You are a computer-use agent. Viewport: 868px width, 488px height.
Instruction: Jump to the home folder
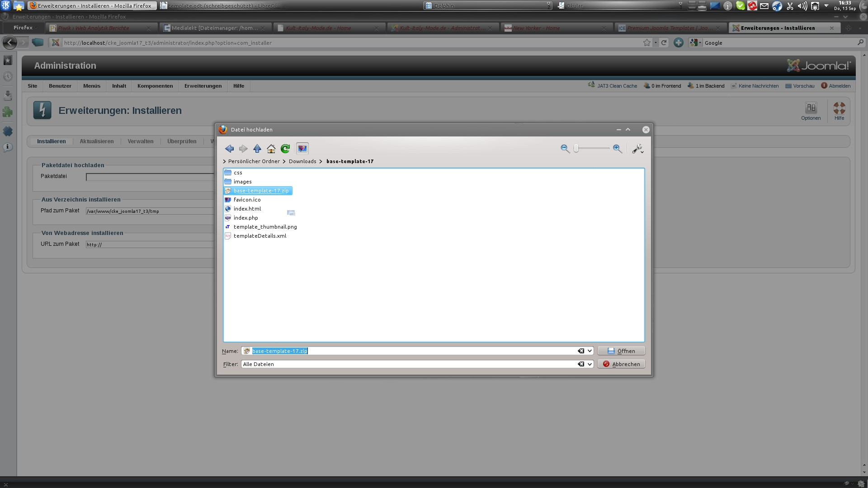coord(271,149)
